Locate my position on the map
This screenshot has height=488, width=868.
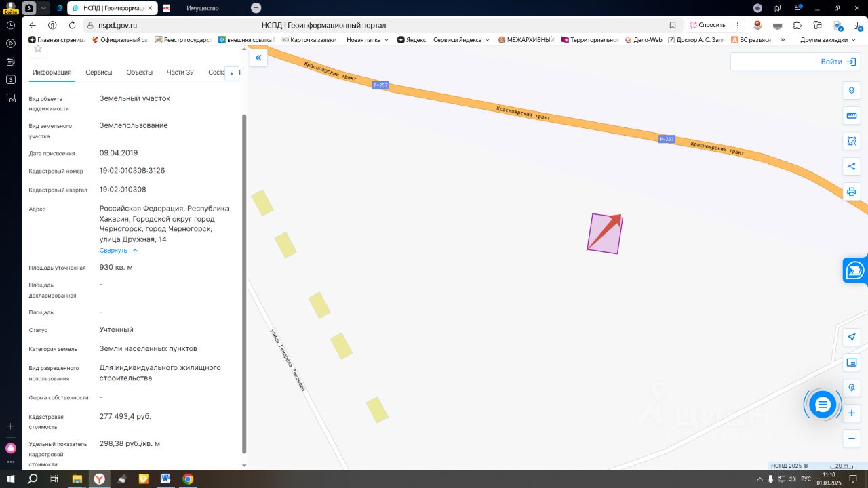852,337
